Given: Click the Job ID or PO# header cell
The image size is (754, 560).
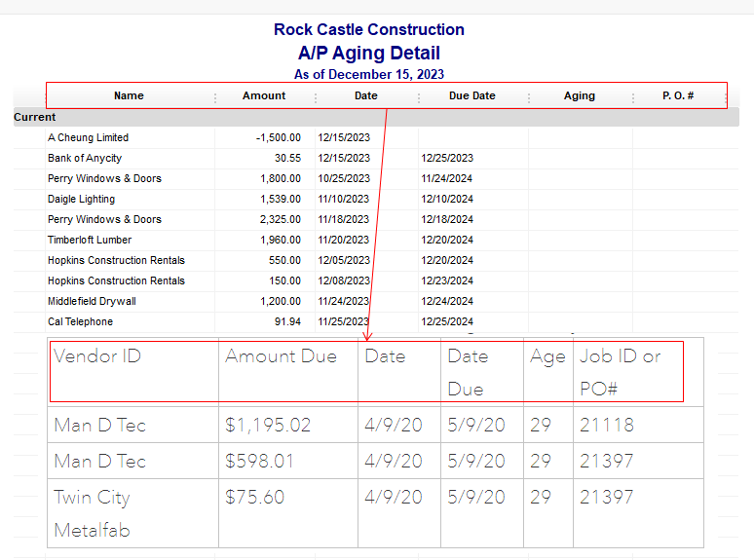Looking at the screenshot, I should [x=621, y=371].
